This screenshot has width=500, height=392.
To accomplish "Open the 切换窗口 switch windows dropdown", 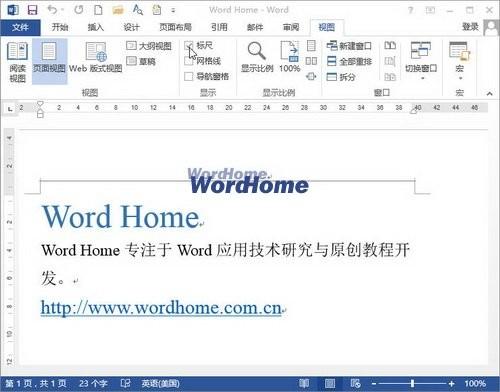I will coord(421,61).
